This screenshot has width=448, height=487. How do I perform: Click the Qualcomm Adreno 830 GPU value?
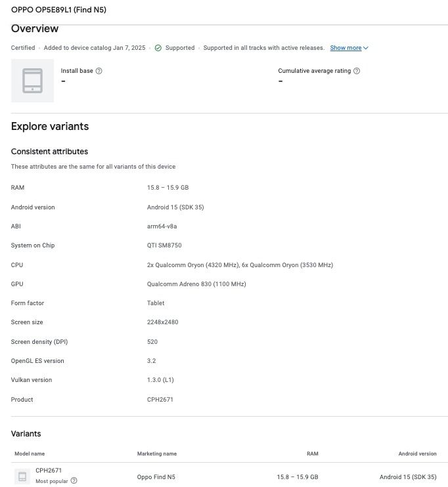coord(196,284)
